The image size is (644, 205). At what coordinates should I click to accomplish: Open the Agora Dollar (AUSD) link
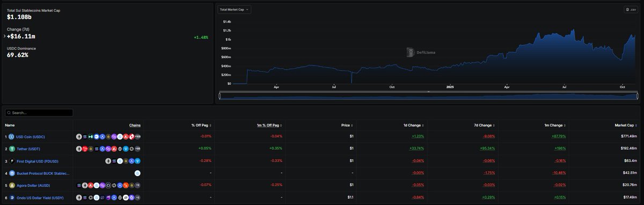coord(33,185)
